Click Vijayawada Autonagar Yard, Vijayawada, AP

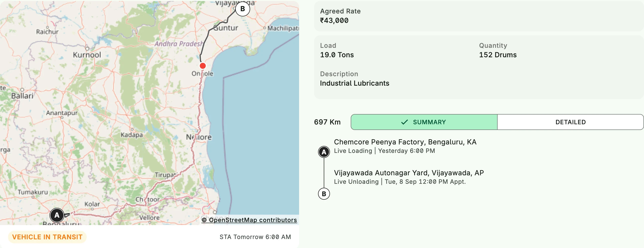coord(409,173)
